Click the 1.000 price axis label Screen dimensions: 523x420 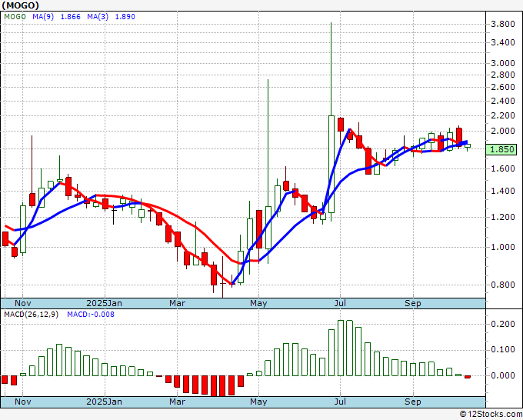click(x=502, y=247)
